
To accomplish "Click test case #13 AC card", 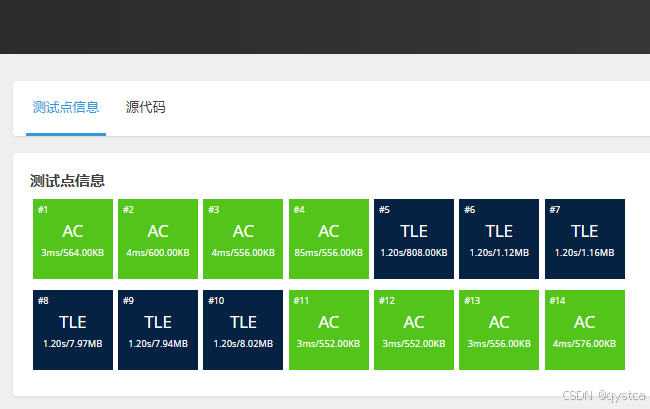I will (x=499, y=330).
